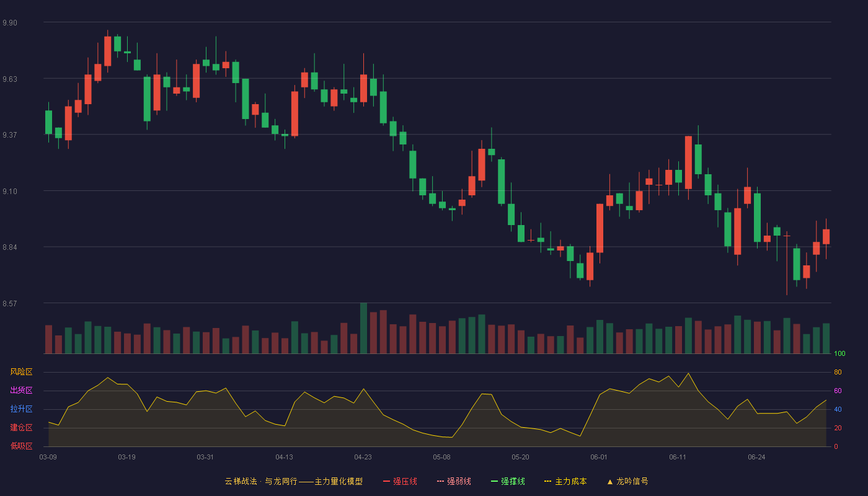Viewport: 868px width, 496px height.
Task: Click the 03-31 date axis label
Action: tap(206, 457)
